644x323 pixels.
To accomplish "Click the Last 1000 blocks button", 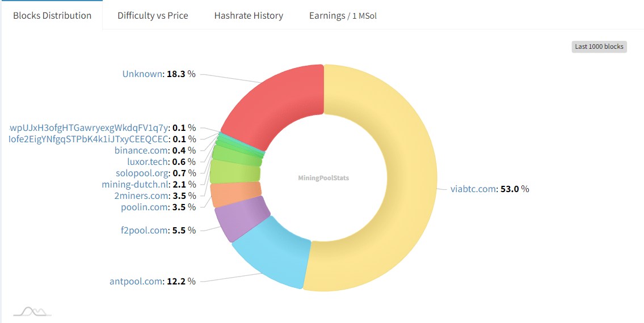I will [599, 47].
